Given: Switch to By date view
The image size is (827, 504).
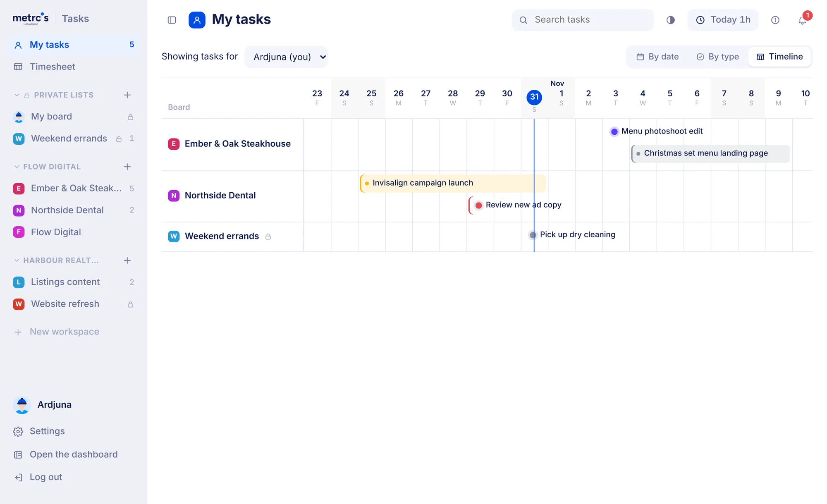Looking at the screenshot, I should (657, 57).
